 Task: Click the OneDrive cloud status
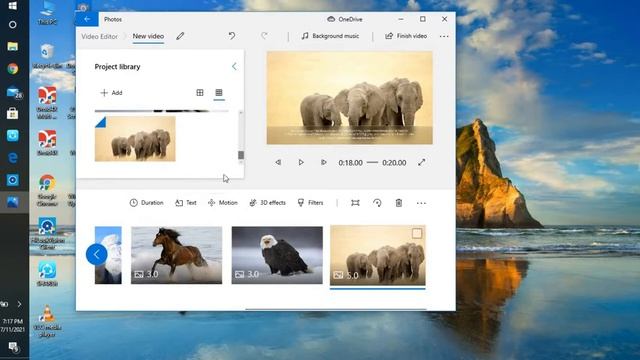pyautogui.click(x=345, y=19)
